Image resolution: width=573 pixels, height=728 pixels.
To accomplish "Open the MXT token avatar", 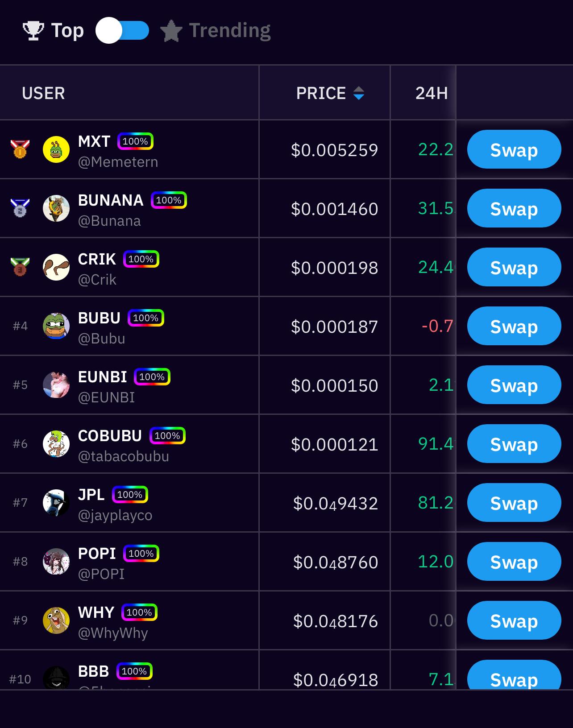I will [x=56, y=149].
